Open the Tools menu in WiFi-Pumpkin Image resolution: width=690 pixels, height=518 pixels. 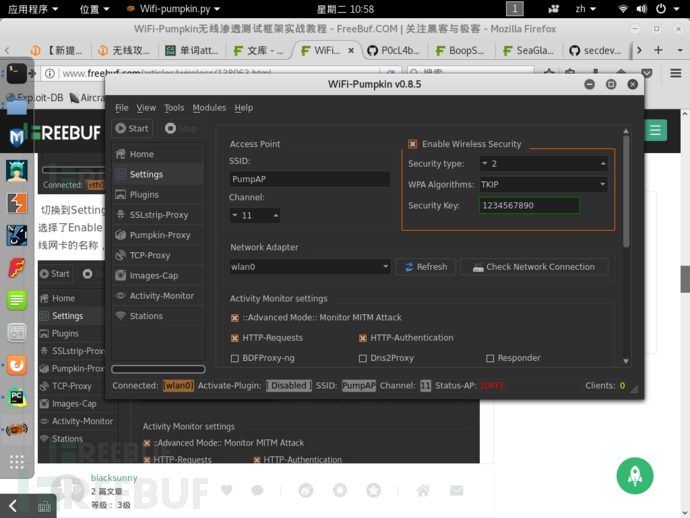tap(174, 108)
